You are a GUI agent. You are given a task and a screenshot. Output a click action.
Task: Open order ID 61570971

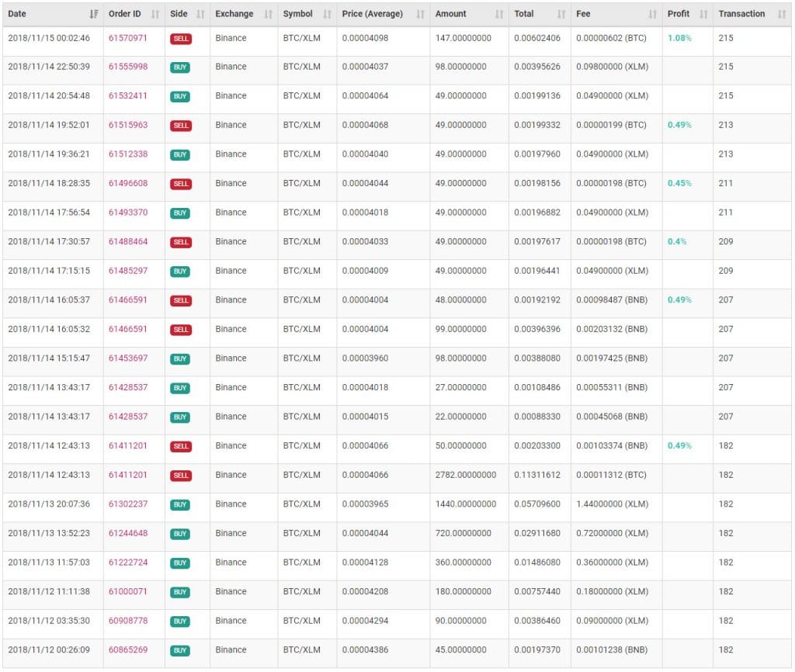128,38
